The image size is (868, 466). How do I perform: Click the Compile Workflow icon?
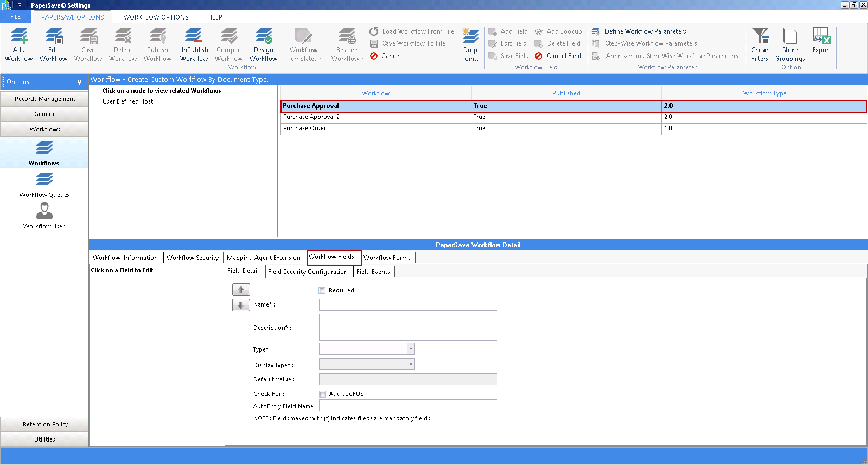(229, 44)
